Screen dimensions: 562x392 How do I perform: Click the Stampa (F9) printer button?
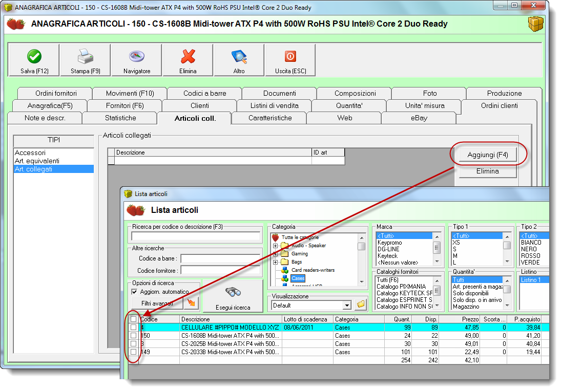pyautogui.click(x=86, y=60)
